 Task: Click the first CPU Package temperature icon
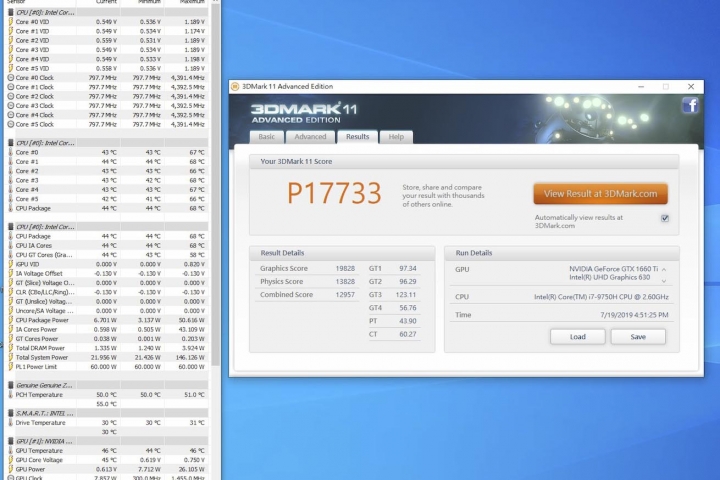[11, 208]
